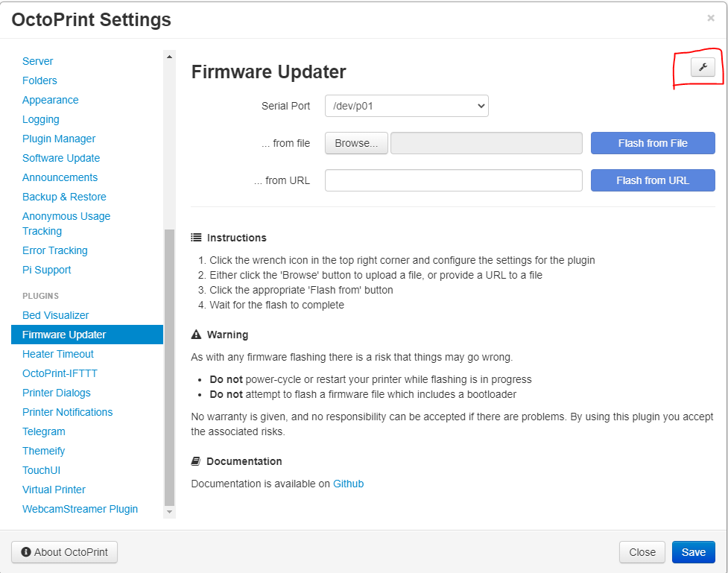Select Telegram plugin settings
Screen dimensions: 728x573
click(44, 432)
